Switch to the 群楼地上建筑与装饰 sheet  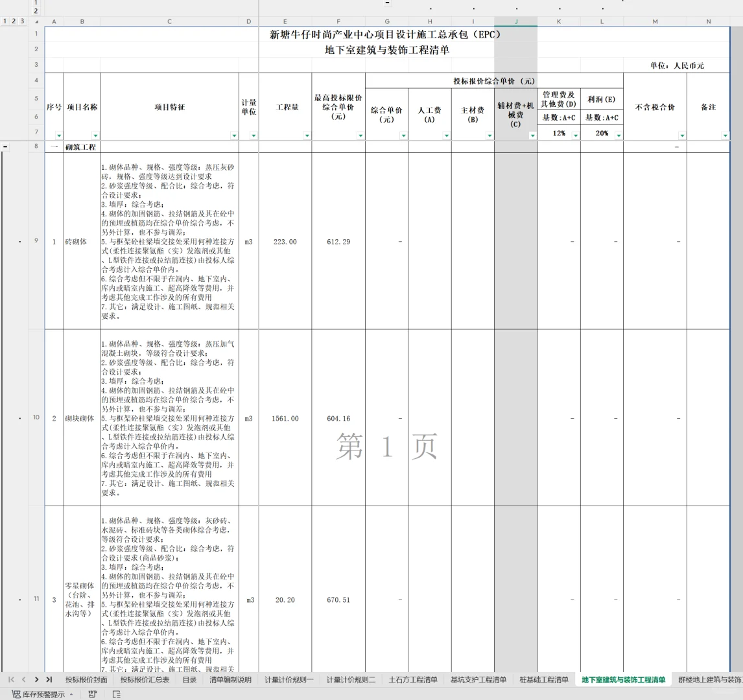point(710,680)
